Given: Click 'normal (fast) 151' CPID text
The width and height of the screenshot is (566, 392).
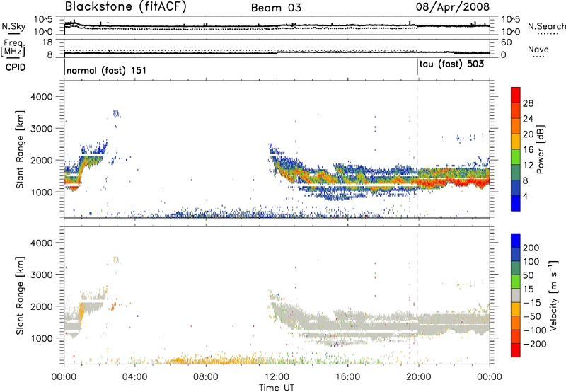Looking at the screenshot, I should pos(107,70).
